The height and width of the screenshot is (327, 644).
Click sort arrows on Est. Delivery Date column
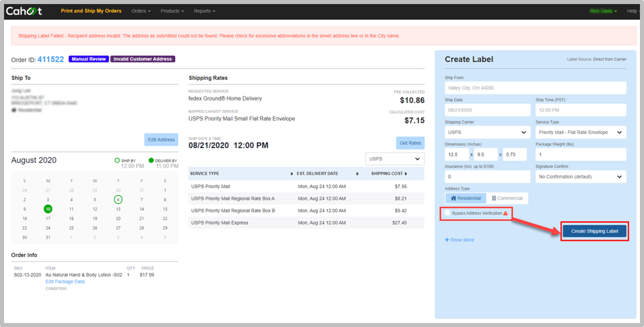[x=357, y=174]
